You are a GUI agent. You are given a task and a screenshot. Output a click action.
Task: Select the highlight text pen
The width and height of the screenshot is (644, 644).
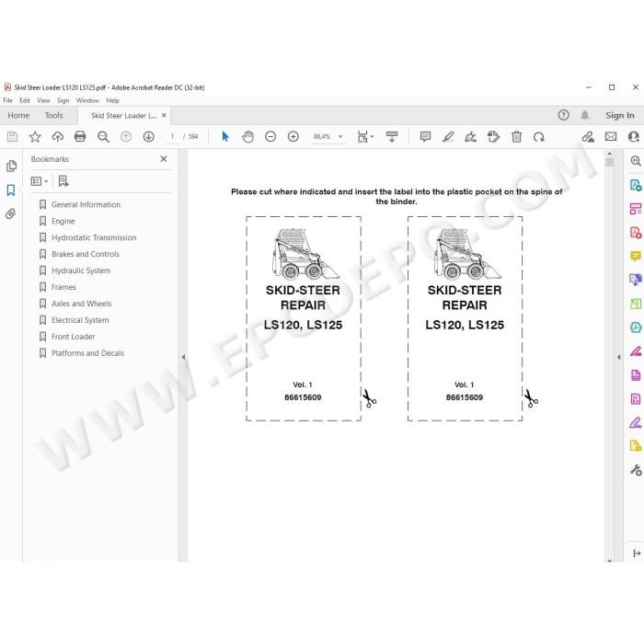(448, 137)
